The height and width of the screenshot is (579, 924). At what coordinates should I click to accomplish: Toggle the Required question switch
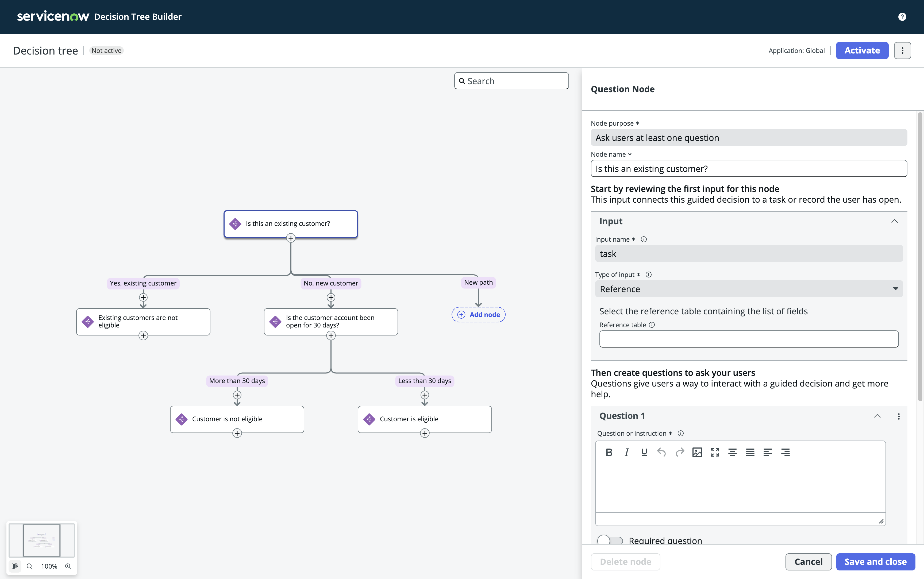(610, 540)
